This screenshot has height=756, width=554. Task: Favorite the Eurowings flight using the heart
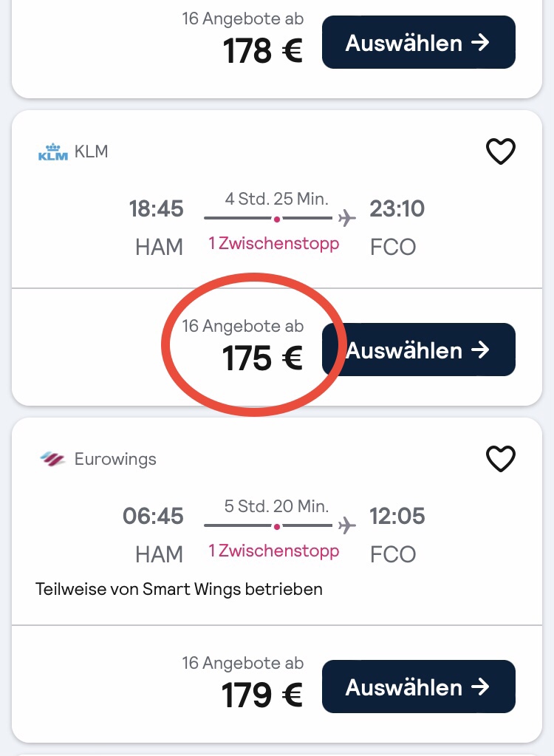[500, 460]
